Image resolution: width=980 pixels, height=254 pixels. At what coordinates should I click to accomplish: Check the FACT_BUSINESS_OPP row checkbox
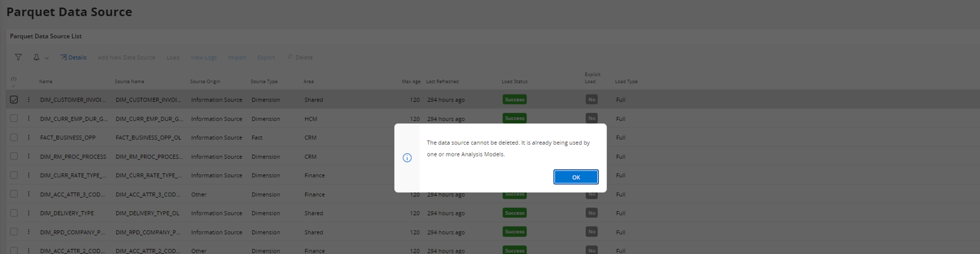pos(13,137)
